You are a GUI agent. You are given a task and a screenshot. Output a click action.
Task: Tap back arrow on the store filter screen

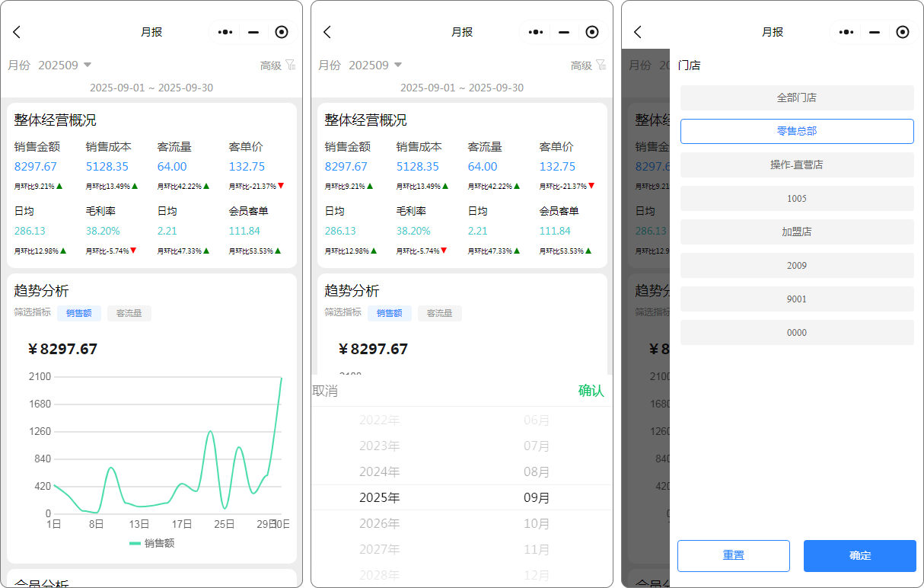click(638, 32)
